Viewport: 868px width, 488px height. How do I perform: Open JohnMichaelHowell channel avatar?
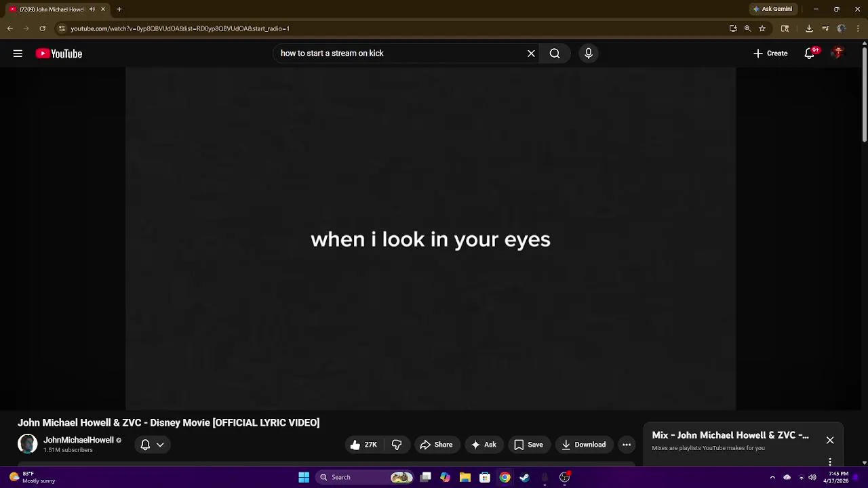(x=28, y=444)
